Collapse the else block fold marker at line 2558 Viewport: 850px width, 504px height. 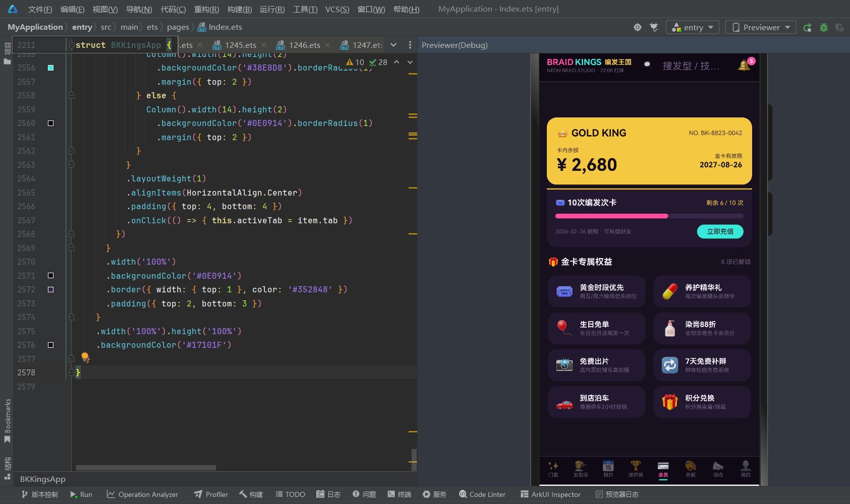pos(72,95)
